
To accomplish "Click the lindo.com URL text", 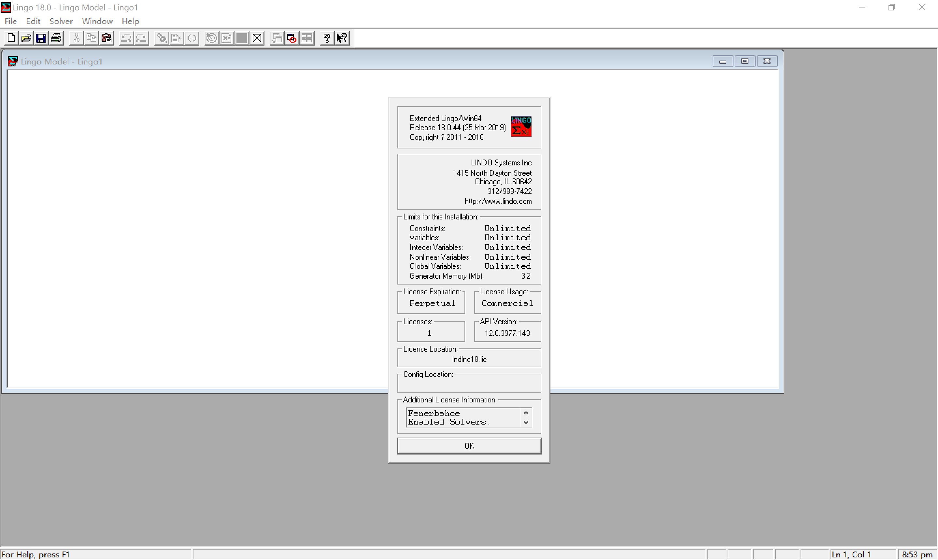I will pos(498,201).
